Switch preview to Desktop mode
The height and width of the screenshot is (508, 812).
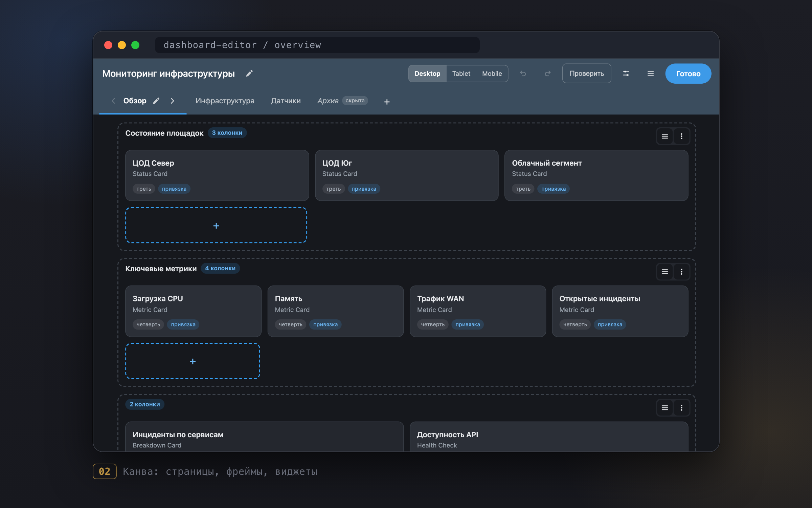click(x=427, y=73)
